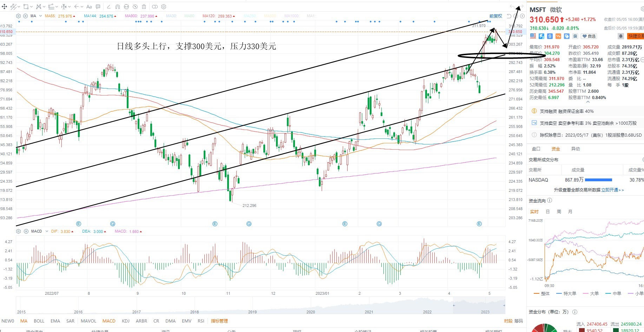Expand the trend line tool options

[19, 7]
